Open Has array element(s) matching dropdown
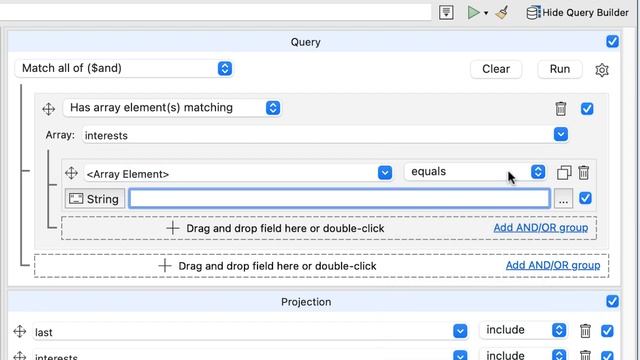The width and height of the screenshot is (640, 360). coord(172,108)
